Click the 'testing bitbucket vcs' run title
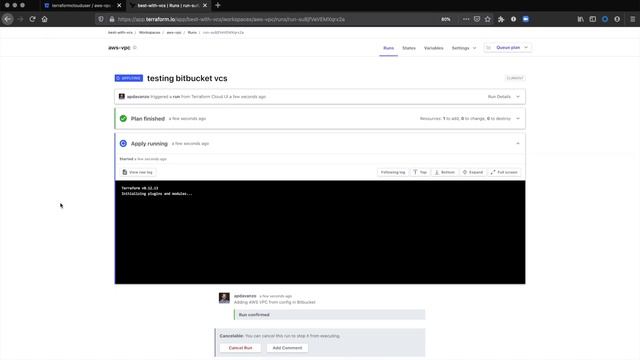 click(187, 78)
